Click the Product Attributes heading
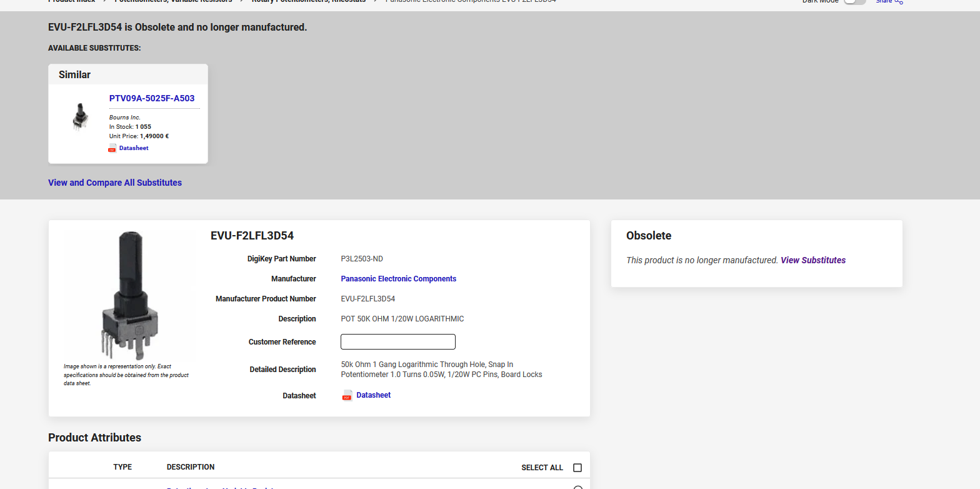This screenshot has height=489, width=980. 95,438
